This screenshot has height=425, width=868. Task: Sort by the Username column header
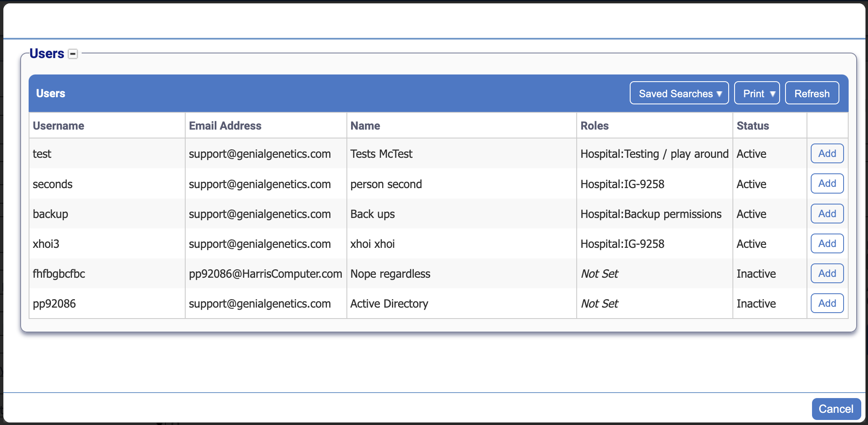tap(59, 125)
